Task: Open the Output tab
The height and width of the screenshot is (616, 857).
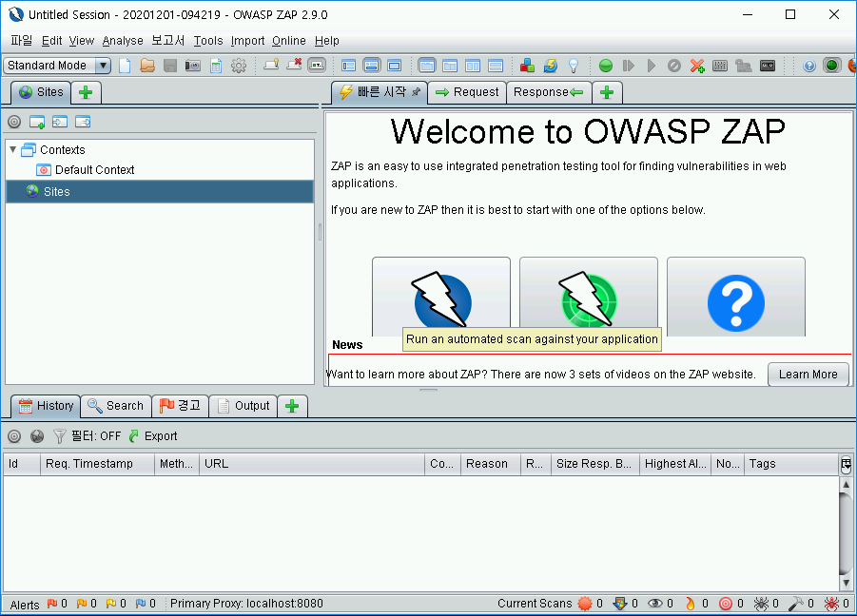Action: 243,406
